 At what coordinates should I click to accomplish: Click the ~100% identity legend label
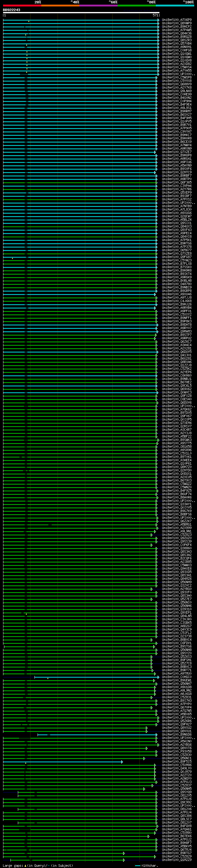point(188,2)
